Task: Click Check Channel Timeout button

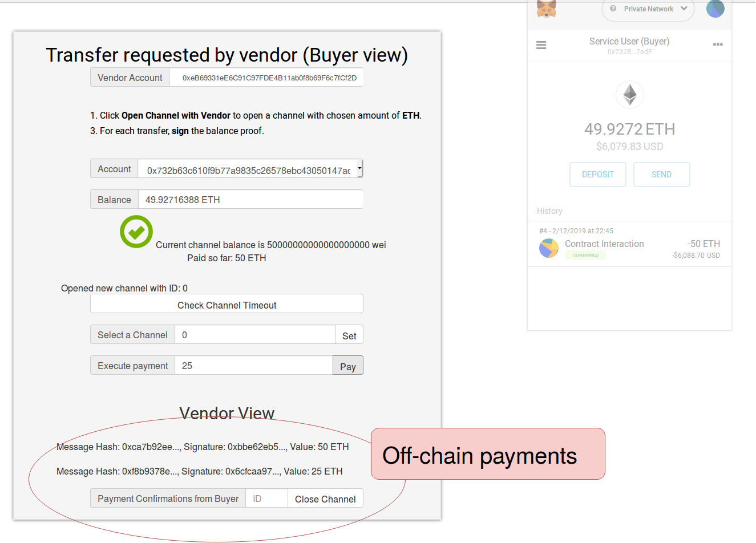Action: click(227, 304)
